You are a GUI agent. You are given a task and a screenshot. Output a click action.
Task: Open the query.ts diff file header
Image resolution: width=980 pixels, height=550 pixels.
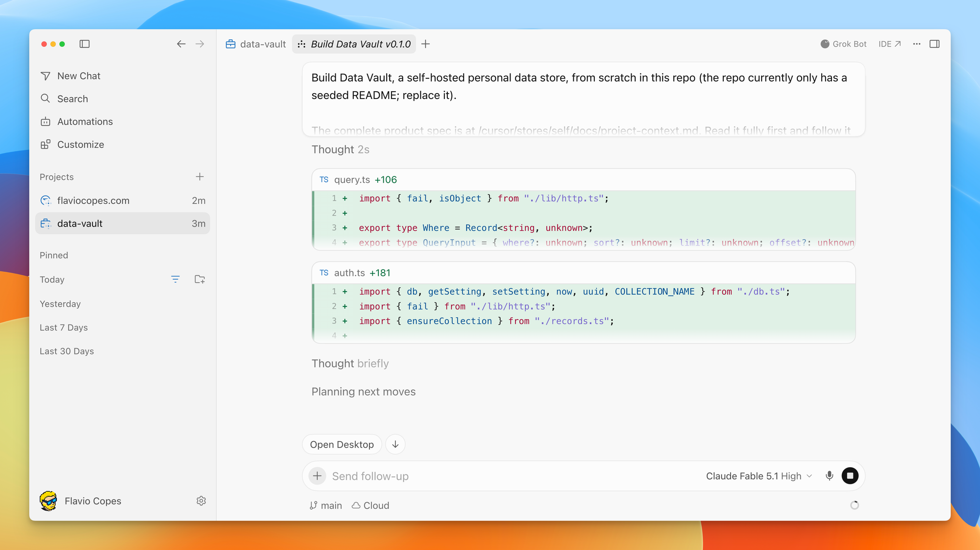(x=584, y=180)
